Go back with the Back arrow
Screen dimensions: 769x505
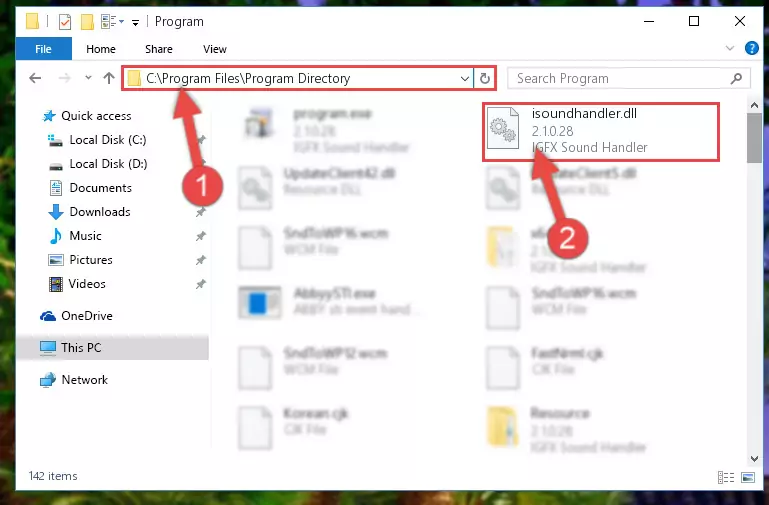[x=35, y=78]
